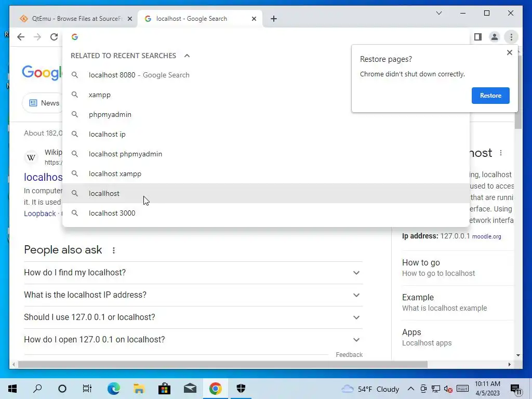Open the News filter chip
Viewport: 532px width, 399px height.
[43, 103]
